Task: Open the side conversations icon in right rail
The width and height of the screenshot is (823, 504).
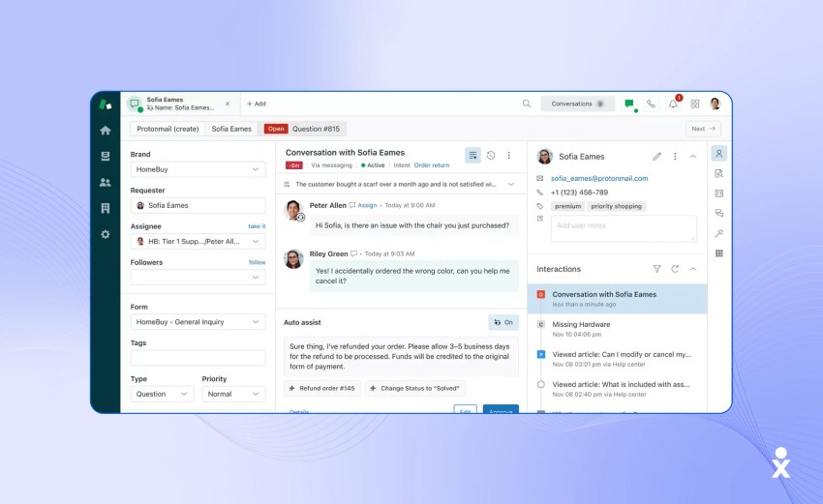Action: 719,213
